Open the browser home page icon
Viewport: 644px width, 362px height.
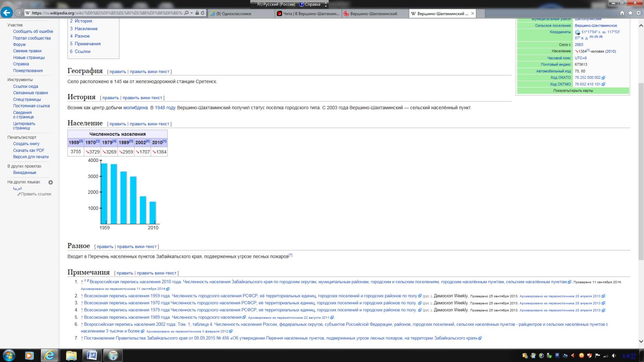coord(623,13)
